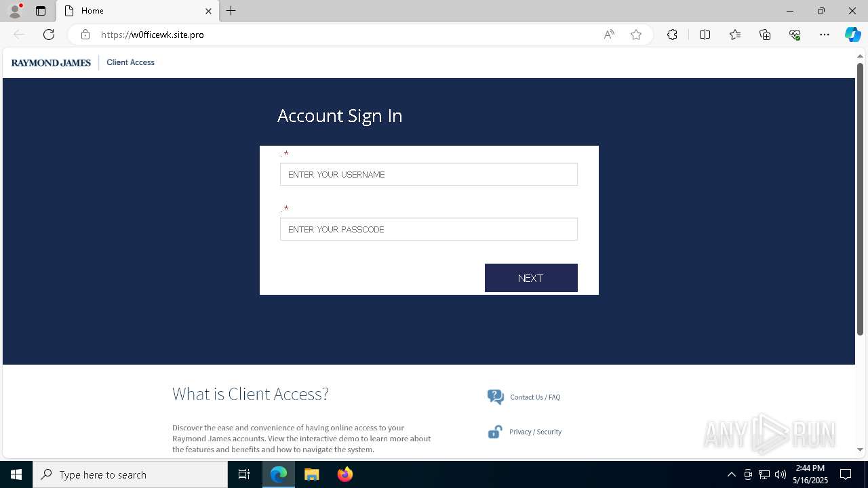
Task: Click the address bar URL
Action: (x=153, y=35)
